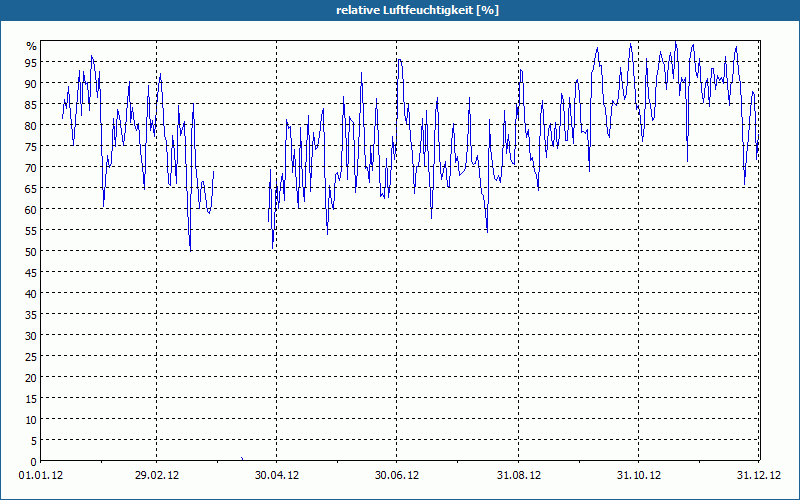
Task: Click the y-axis value '10'
Action: coord(32,419)
